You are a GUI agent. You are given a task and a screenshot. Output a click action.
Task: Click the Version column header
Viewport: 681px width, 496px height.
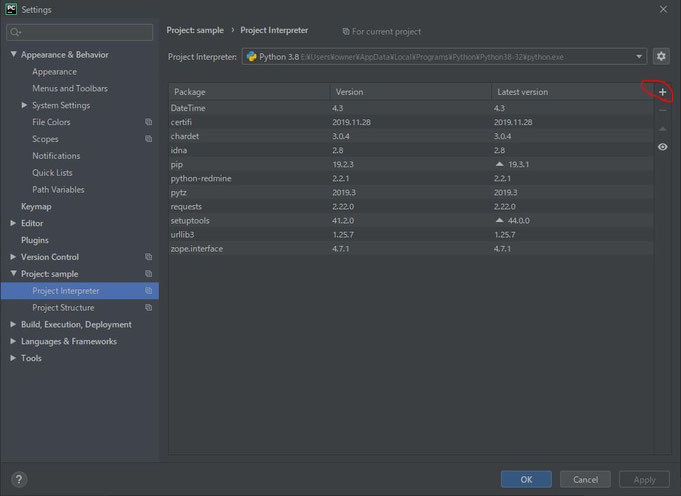411,92
